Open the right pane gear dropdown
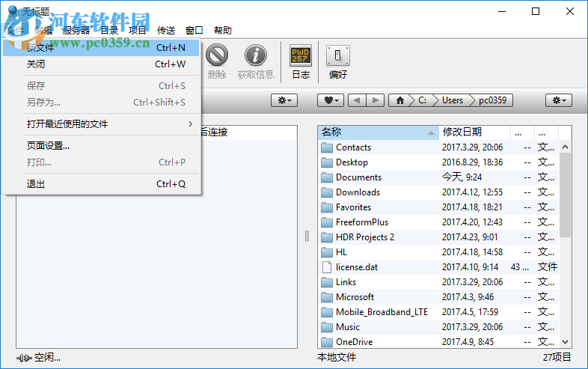This screenshot has width=588, height=369. [x=558, y=100]
